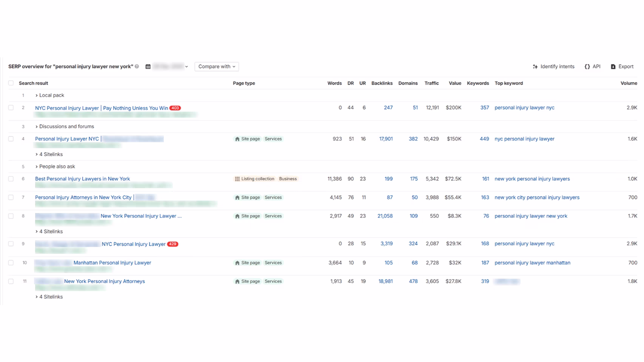
Task: Sort by the DR column header
Action: tap(351, 83)
